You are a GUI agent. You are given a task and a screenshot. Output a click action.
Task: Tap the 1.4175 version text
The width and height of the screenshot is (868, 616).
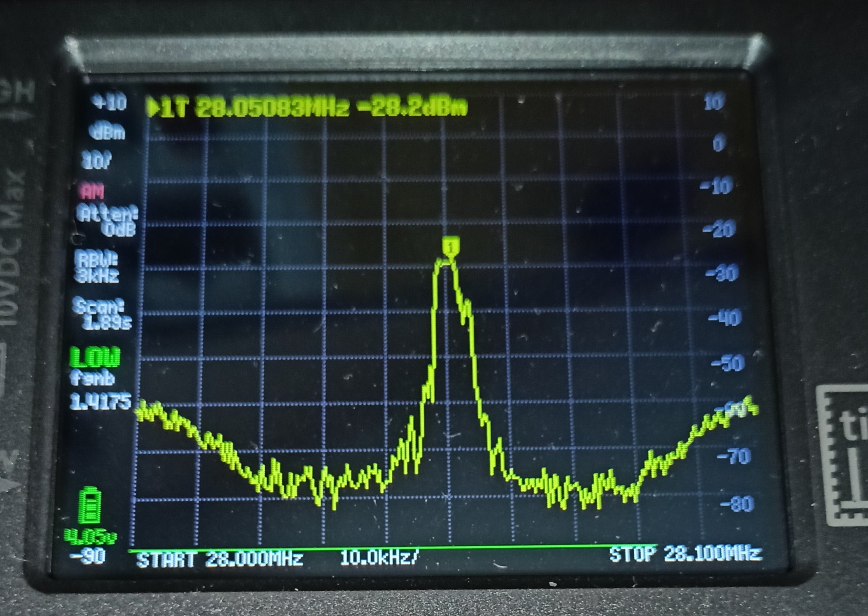pos(100,401)
